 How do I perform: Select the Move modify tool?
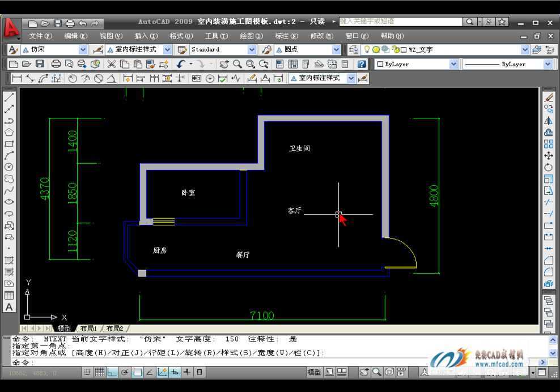point(549,155)
